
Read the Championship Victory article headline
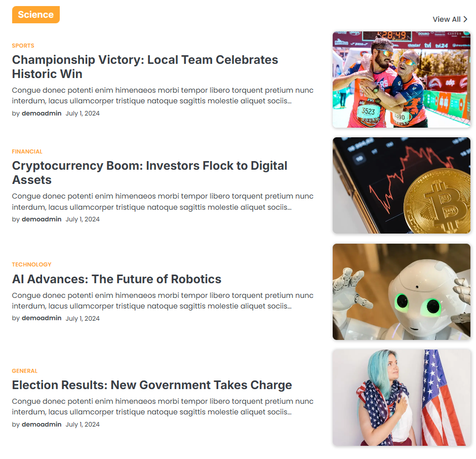click(145, 67)
